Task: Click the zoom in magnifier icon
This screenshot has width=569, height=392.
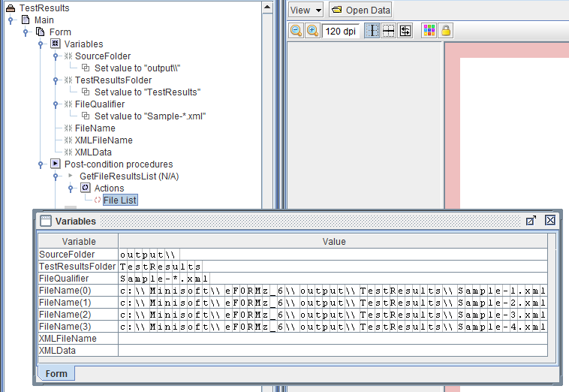Action: coord(312,31)
